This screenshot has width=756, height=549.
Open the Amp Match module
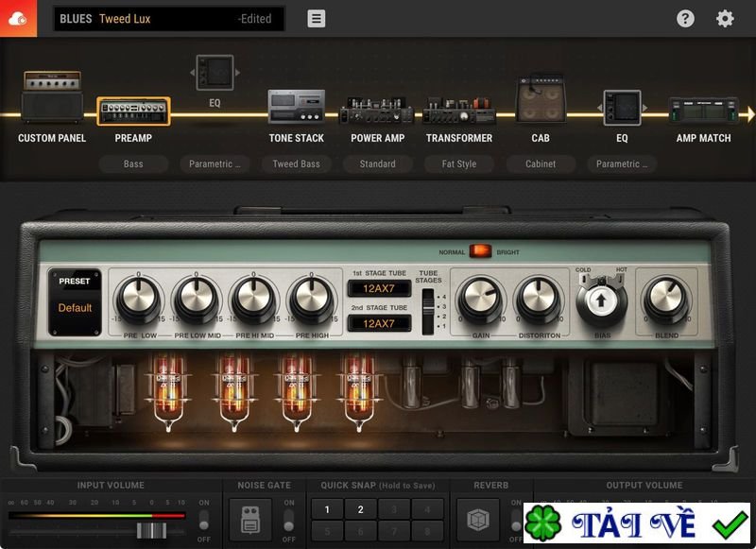[703, 110]
